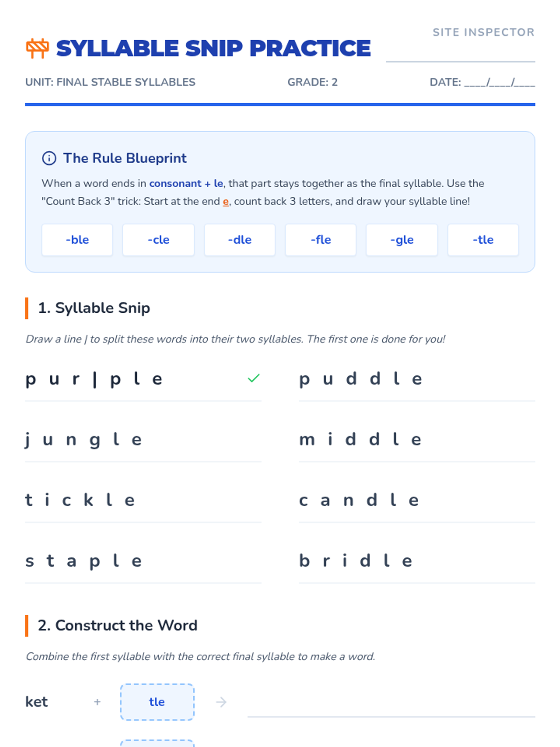Click the Site Inspector name line
This screenshot has width=560, height=747.
point(460,54)
